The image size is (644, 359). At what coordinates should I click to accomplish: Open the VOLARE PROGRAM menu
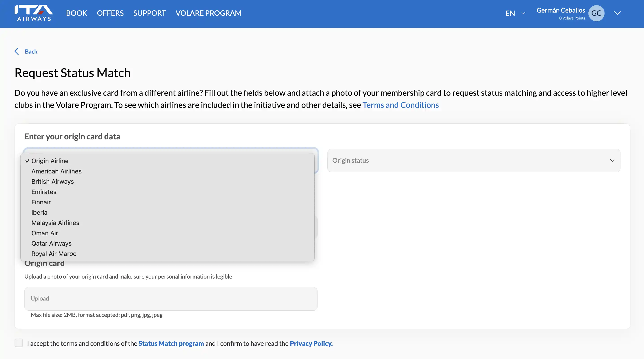[208, 13]
